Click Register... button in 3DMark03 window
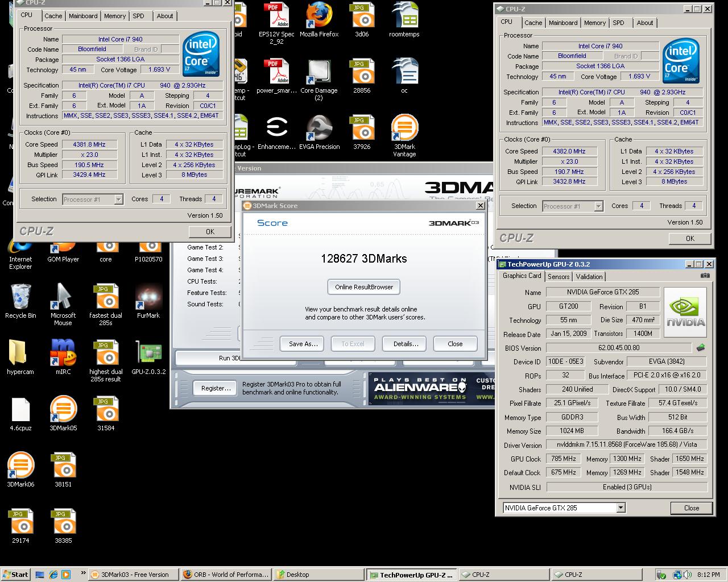The image size is (728, 582). [216, 388]
